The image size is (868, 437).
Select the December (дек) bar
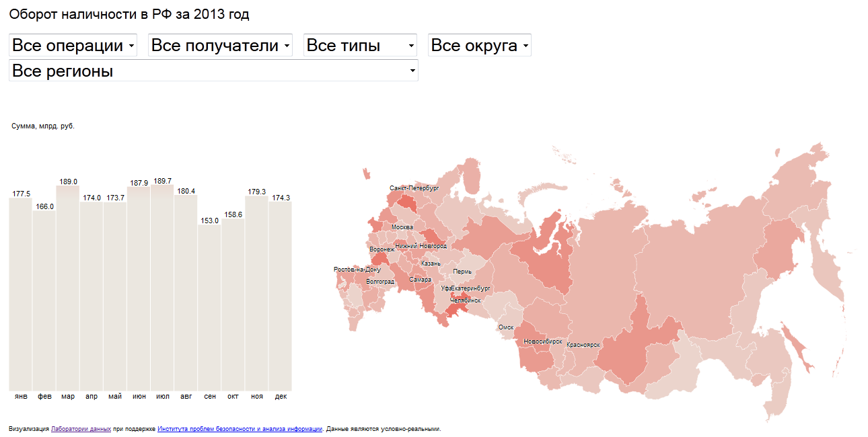[x=281, y=296]
